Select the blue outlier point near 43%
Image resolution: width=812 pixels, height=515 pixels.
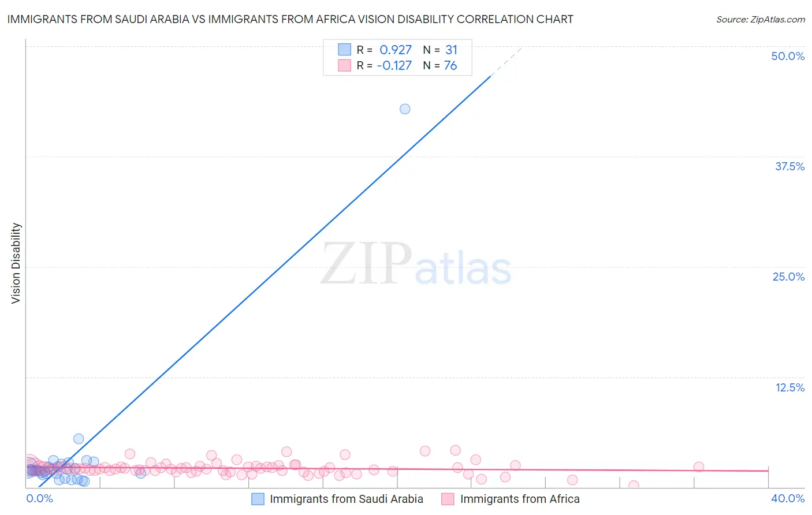point(405,109)
